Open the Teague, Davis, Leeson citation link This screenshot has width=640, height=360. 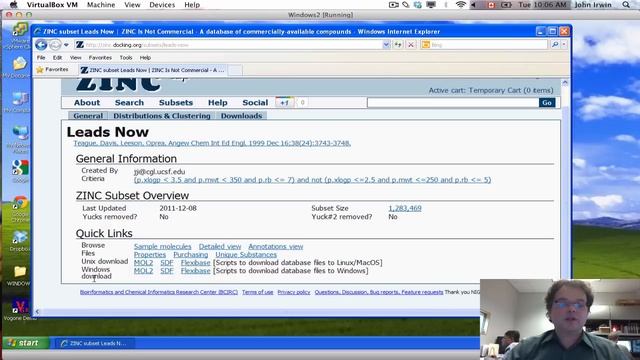point(212,143)
